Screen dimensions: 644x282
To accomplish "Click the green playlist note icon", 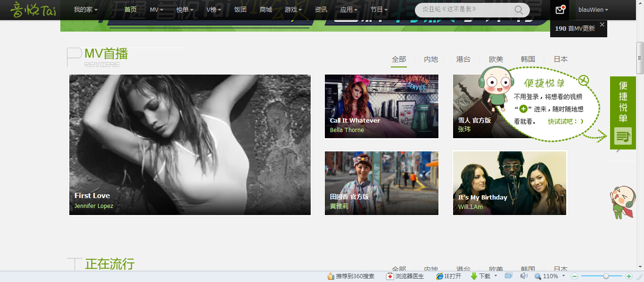I will [623, 136].
